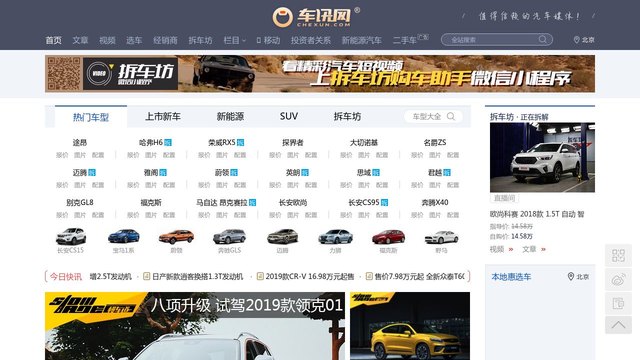
Task: Click the back-to-top arrow icon
Action: tap(618, 325)
